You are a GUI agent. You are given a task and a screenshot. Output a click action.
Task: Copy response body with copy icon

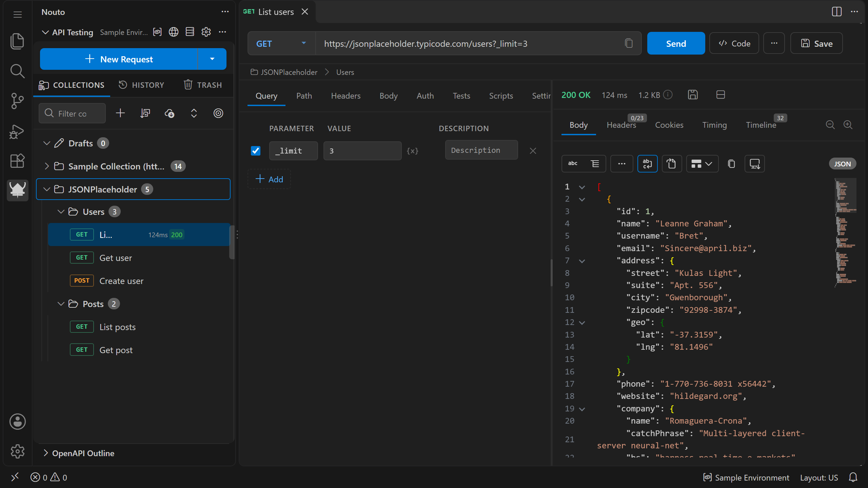click(731, 164)
